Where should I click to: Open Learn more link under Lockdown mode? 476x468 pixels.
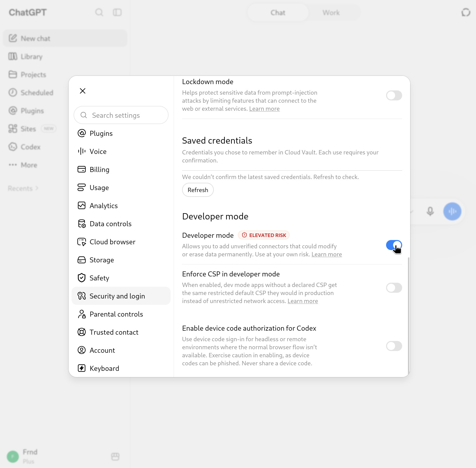tap(264, 109)
